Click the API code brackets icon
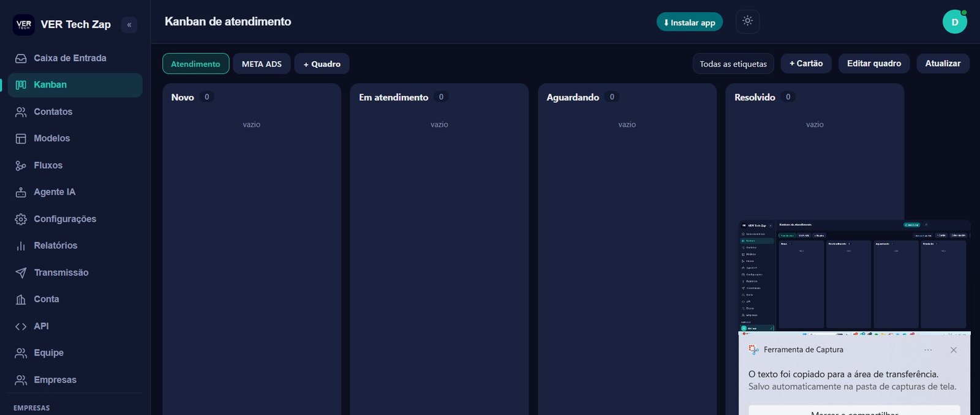Image resolution: width=980 pixels, height=415 pixels. click(x=21, y=326)
